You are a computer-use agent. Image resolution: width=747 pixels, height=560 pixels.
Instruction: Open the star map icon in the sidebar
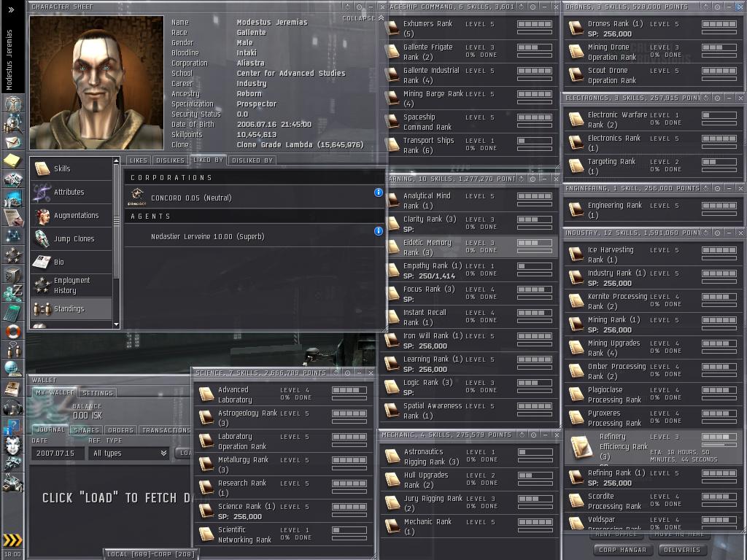(x=13, y=236)
